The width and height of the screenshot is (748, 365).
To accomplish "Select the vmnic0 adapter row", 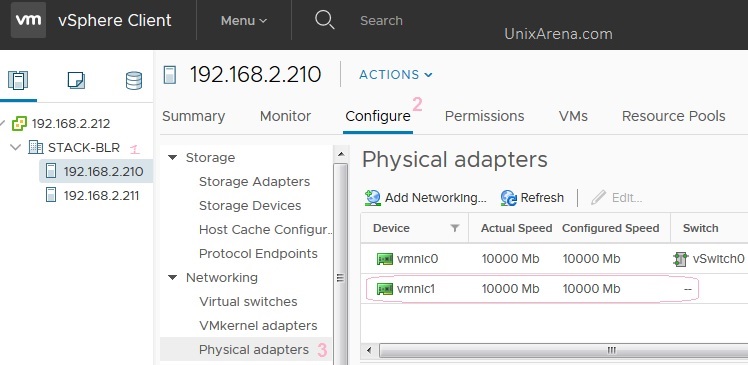I will (x=554, y=259).
